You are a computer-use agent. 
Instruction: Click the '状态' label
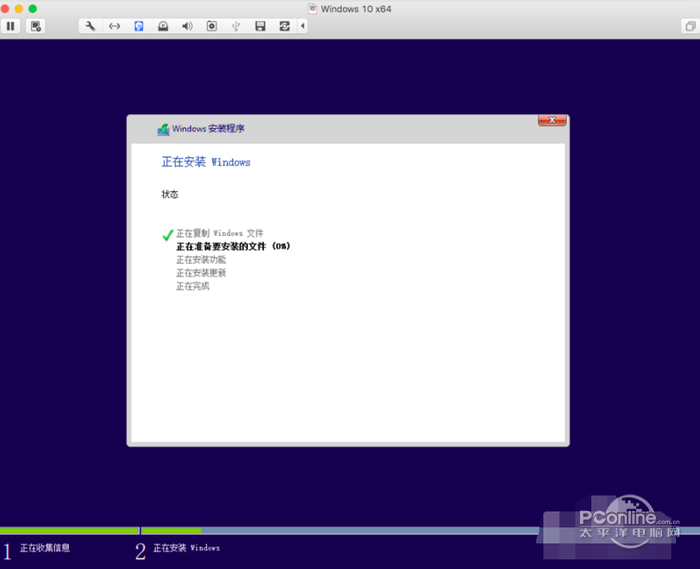tap(170, 194)
